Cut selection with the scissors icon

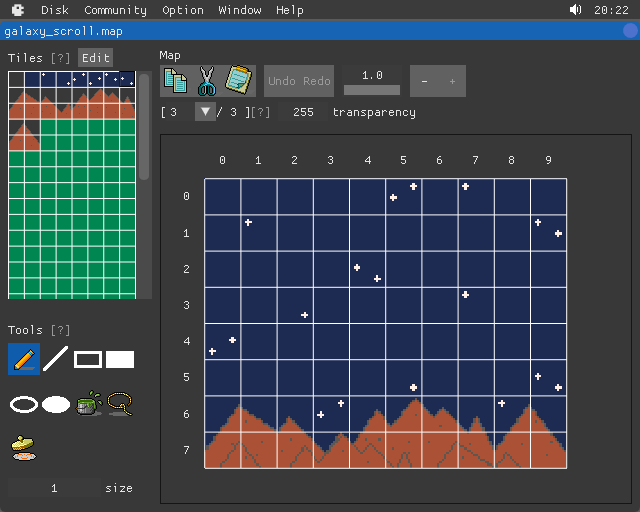(207, 80)
